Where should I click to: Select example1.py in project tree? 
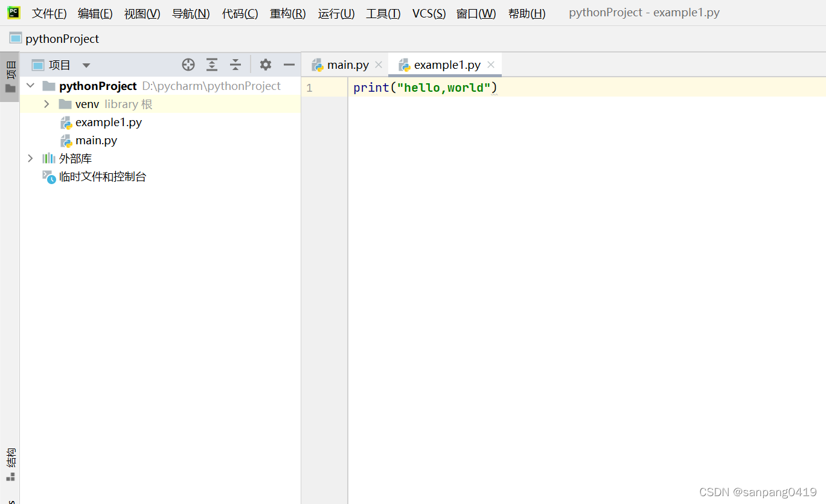click(x=109, y=122)
